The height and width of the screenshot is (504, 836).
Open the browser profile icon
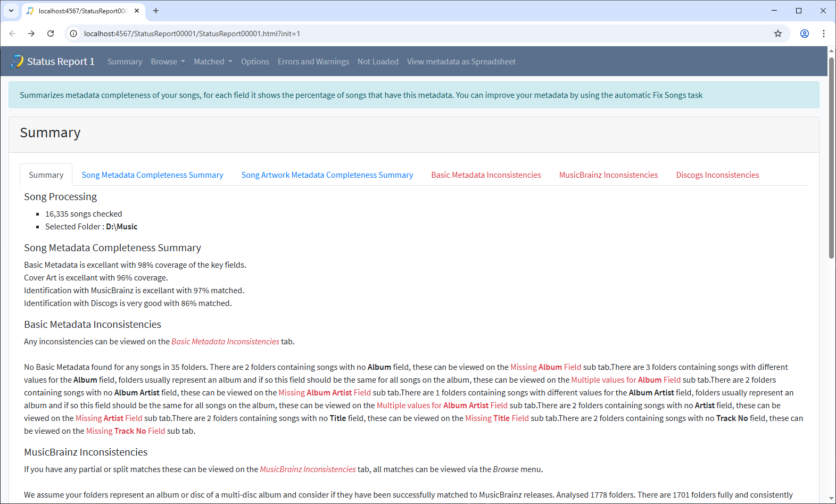tap(805, 34)
